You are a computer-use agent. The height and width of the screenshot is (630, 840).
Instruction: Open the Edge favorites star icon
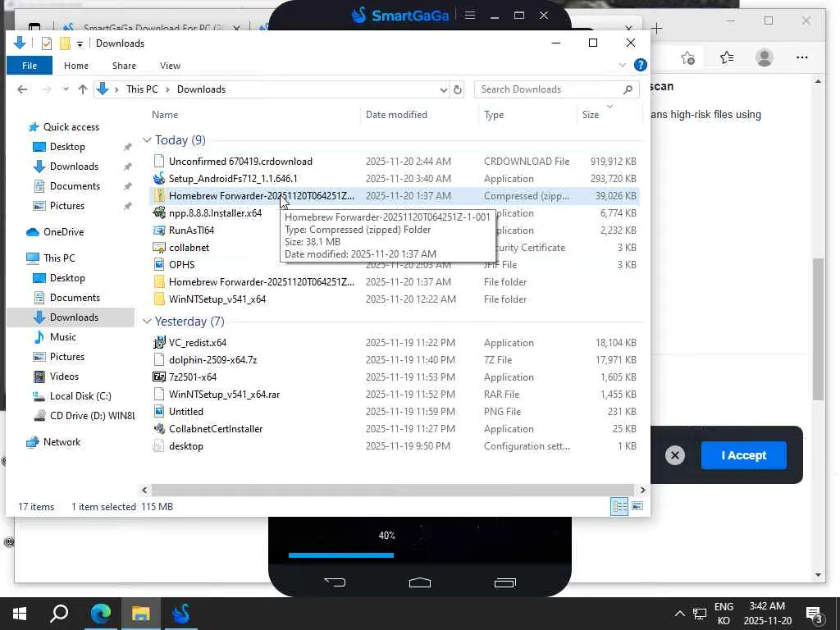click(727, 57)
